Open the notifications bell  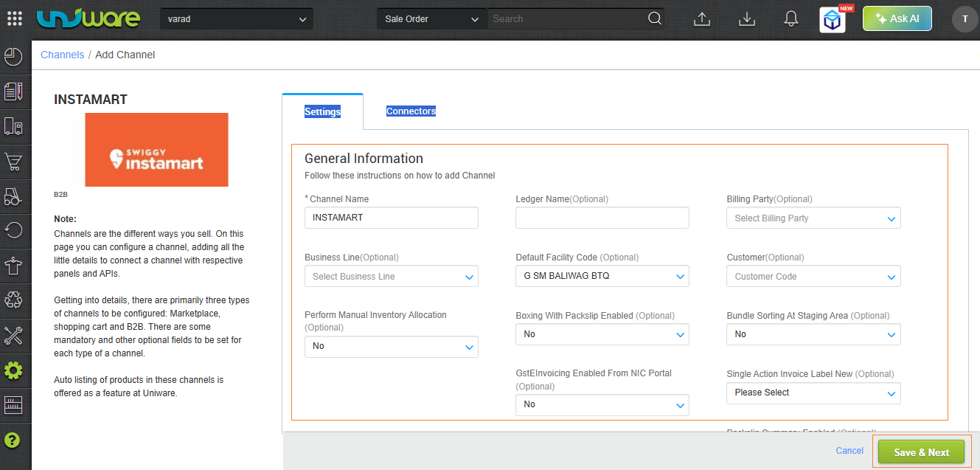point(791,19)
